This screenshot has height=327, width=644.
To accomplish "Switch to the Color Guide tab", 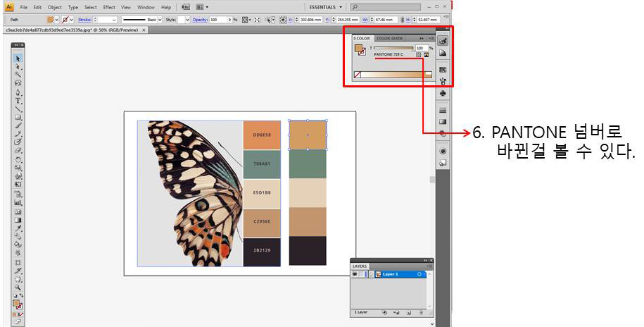I will (x=390, y=38).
